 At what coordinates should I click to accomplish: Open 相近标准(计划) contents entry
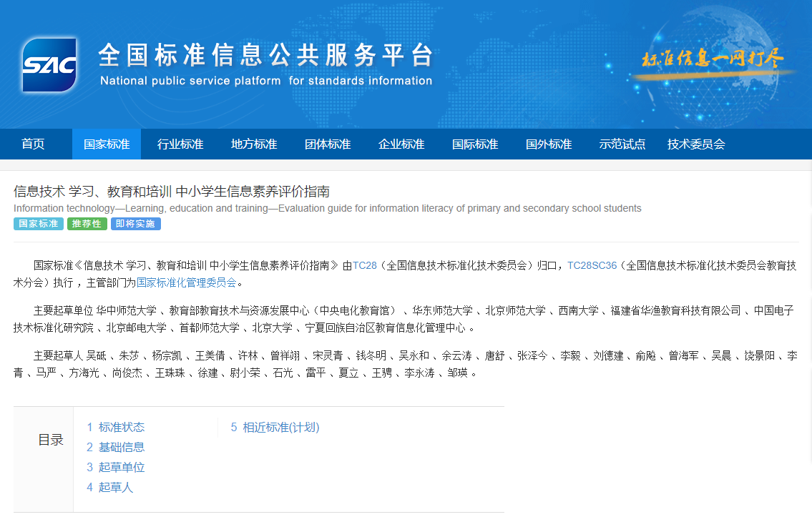[280, 428]
